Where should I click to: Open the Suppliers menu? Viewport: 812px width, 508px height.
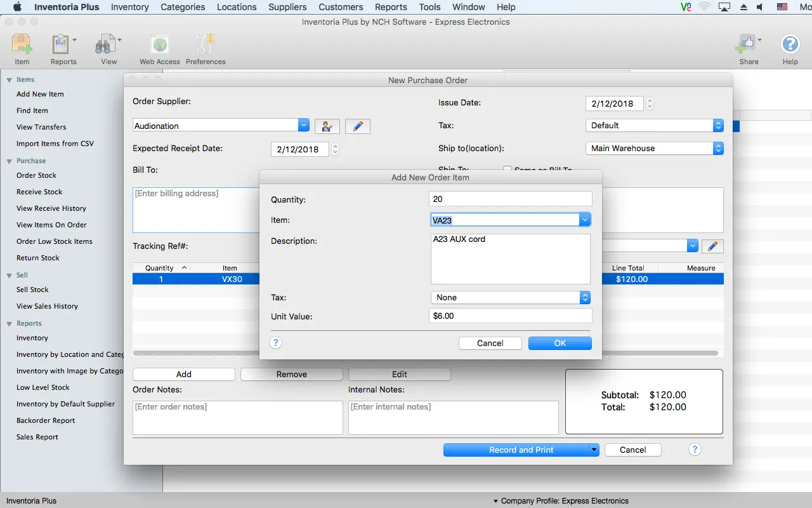click(x=287, y=7)
